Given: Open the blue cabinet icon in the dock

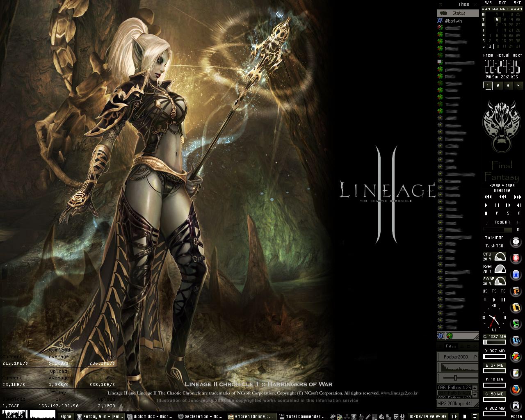Looking at the screenshot, I should [516, 274].
